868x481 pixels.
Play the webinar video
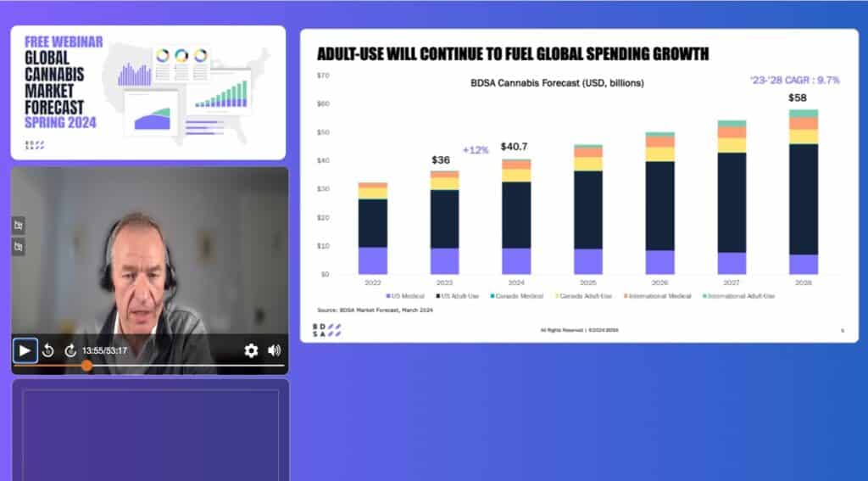(x=25, y=350)
